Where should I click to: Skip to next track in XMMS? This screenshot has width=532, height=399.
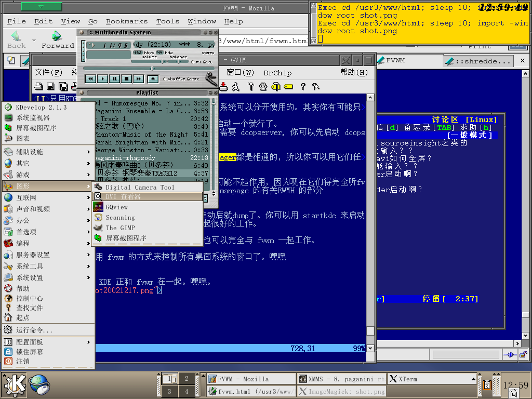pos(138,79)
